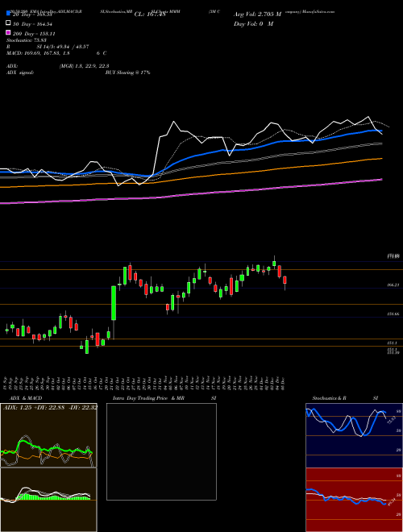Click the tall green breakout candlestick
The height and width of the screenshot is (532, 403).
pos(114,303)
